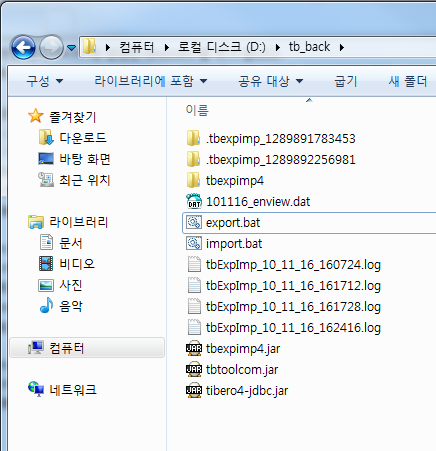
Task: Select tb_back breadcrumb segment
Action: [x=309, y=47]
